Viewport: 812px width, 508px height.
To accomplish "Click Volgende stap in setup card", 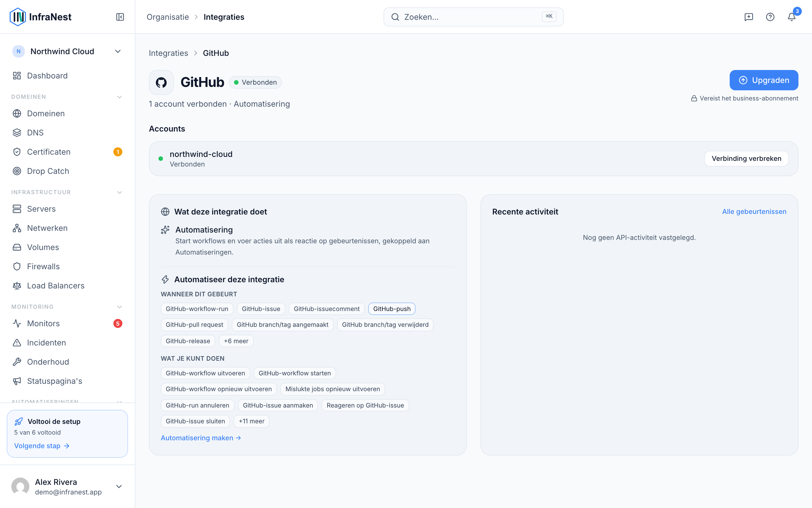I will tap(42, 446).
